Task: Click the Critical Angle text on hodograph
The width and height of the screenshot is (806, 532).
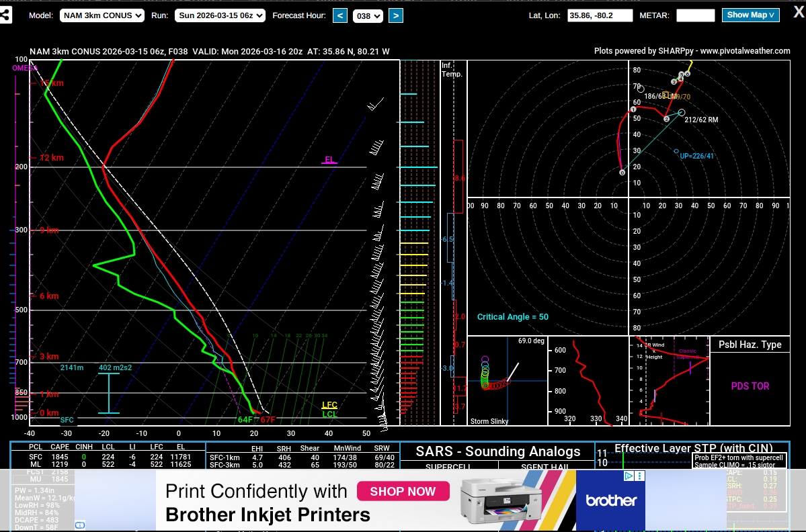Action: coord(512,317)
